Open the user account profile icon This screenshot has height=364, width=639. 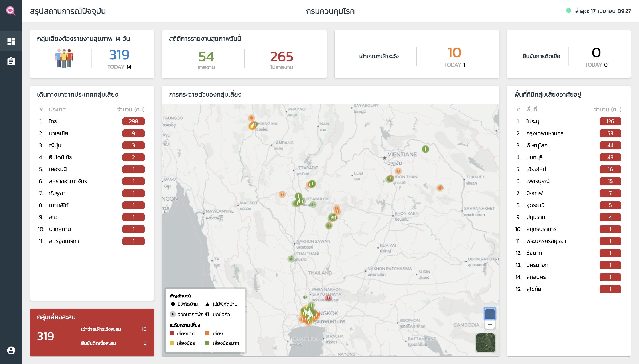point(11,350)
